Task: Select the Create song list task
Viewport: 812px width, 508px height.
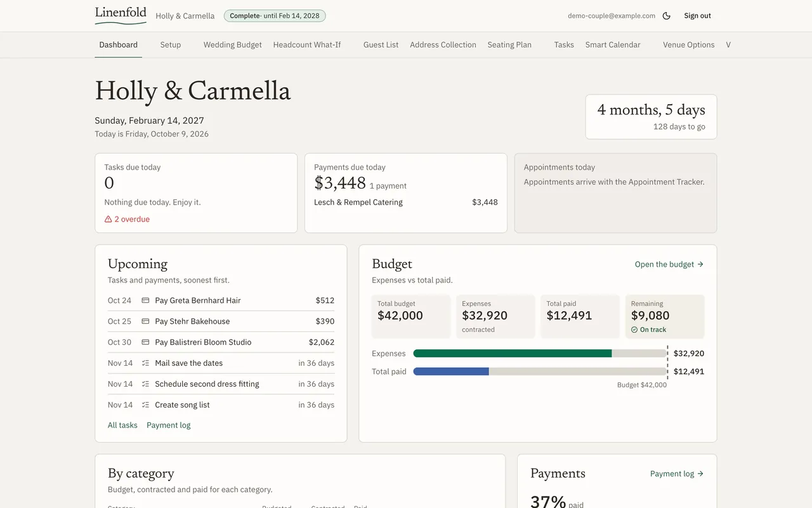Action: [221, 405]
